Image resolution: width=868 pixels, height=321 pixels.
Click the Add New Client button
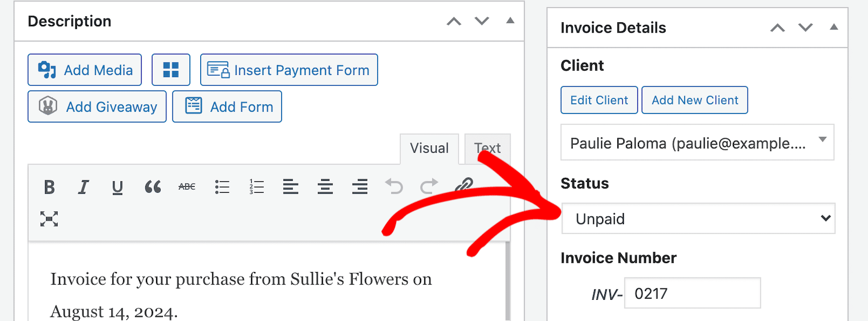tap(694, 100)
